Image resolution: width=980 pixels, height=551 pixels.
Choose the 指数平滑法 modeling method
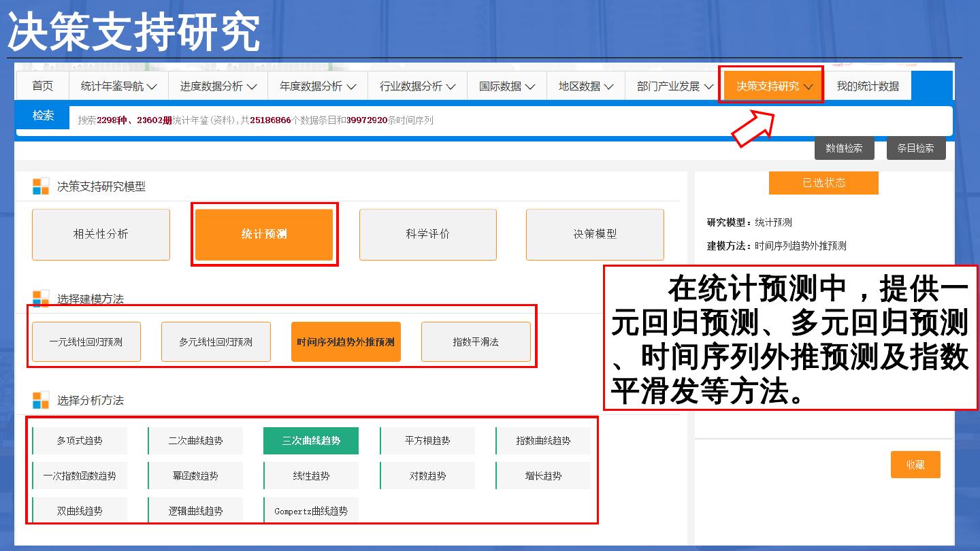click(476, 341)
